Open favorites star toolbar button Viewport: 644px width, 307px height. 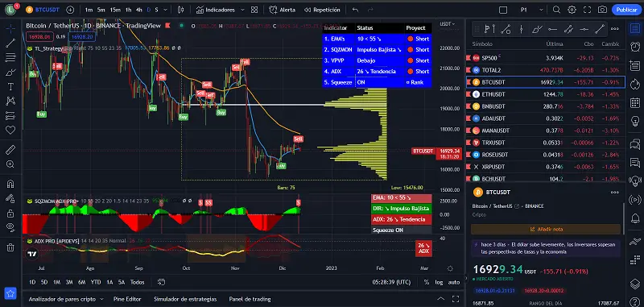pyautogui.click(x=10, y=293)
